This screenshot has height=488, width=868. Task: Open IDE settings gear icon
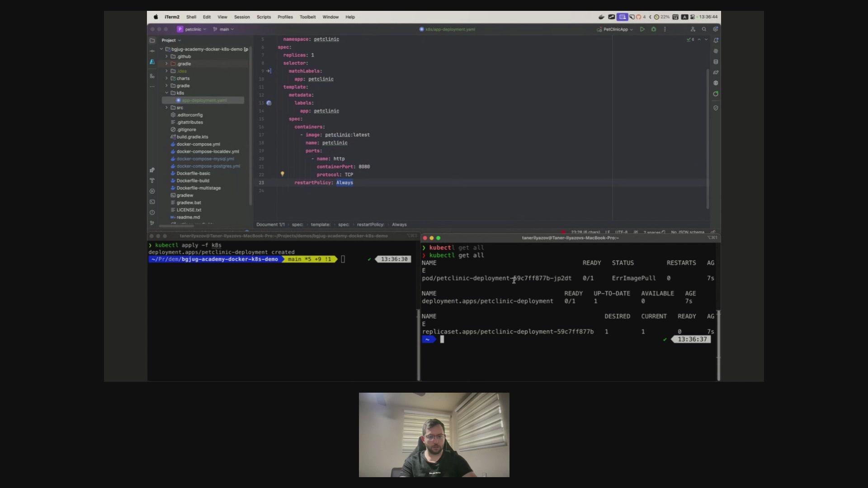point(715,29)
